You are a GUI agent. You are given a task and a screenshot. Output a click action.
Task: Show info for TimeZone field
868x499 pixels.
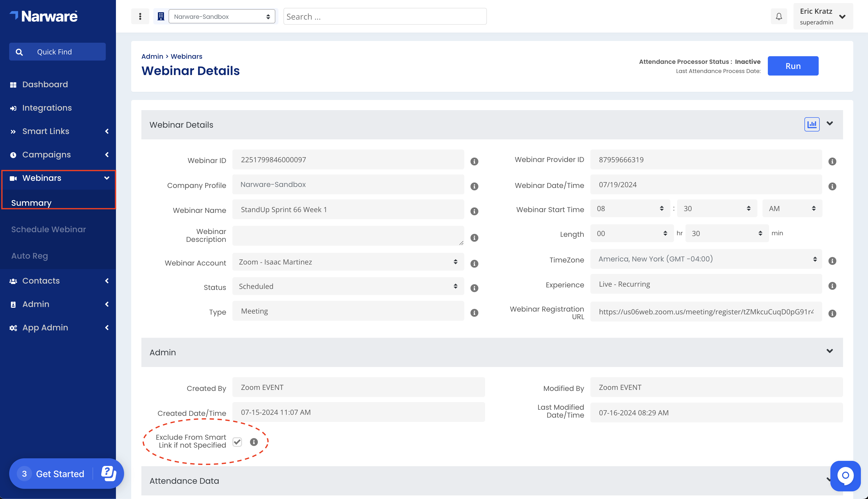click(832, 261)
